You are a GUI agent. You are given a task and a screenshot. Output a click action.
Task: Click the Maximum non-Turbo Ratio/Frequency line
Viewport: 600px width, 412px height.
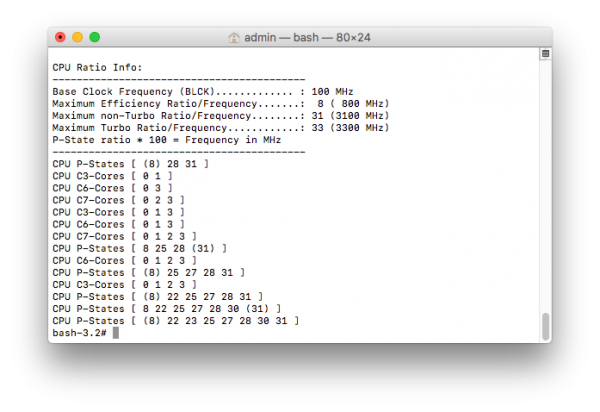[220, 115]
